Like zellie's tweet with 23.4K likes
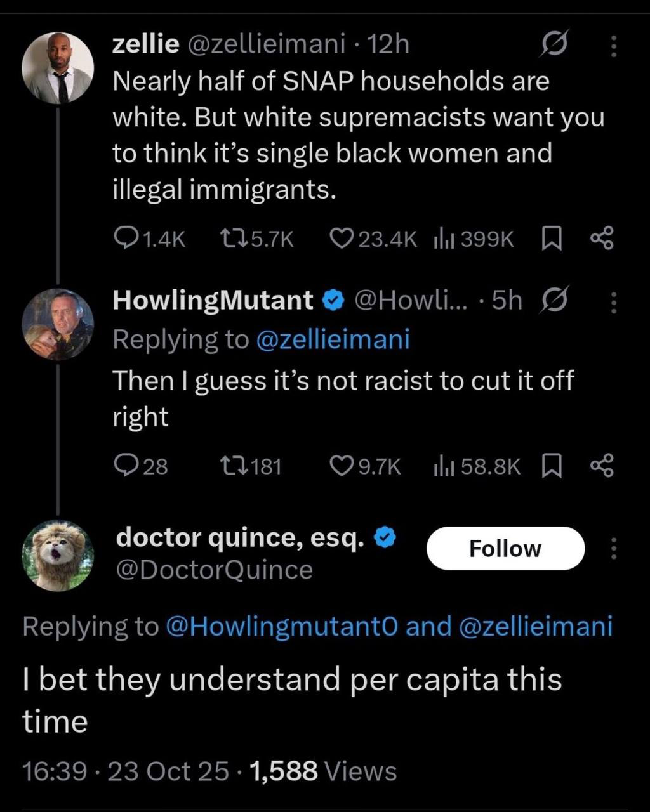650x812 pixels. pos(342,239)
